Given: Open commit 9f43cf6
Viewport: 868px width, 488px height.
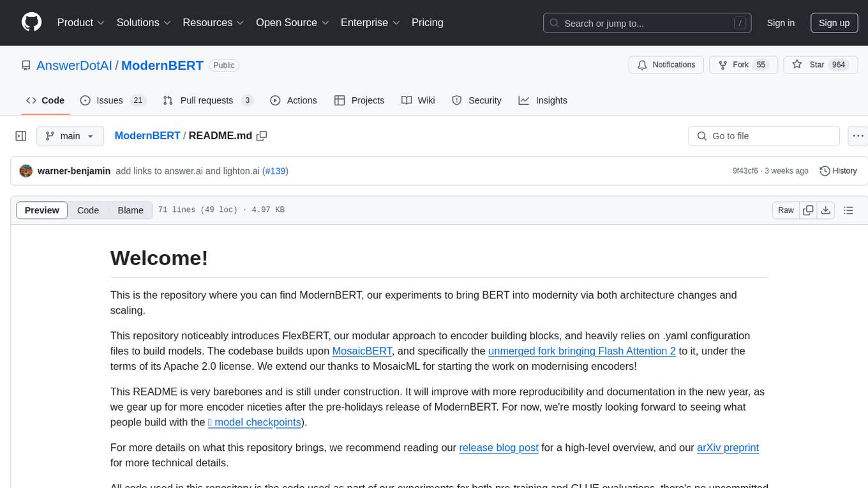Looking at the screenshot, I should click(x=745, y=171).
